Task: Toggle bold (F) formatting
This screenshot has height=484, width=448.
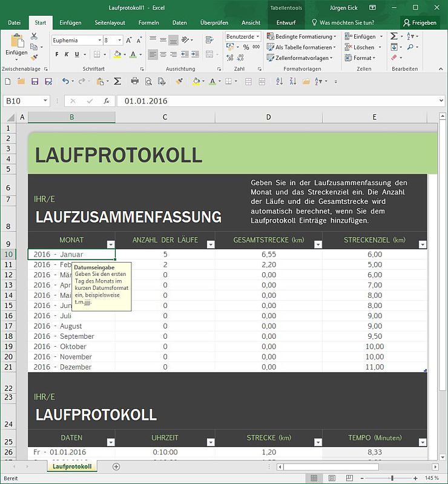Action: (x=58, y=54)
